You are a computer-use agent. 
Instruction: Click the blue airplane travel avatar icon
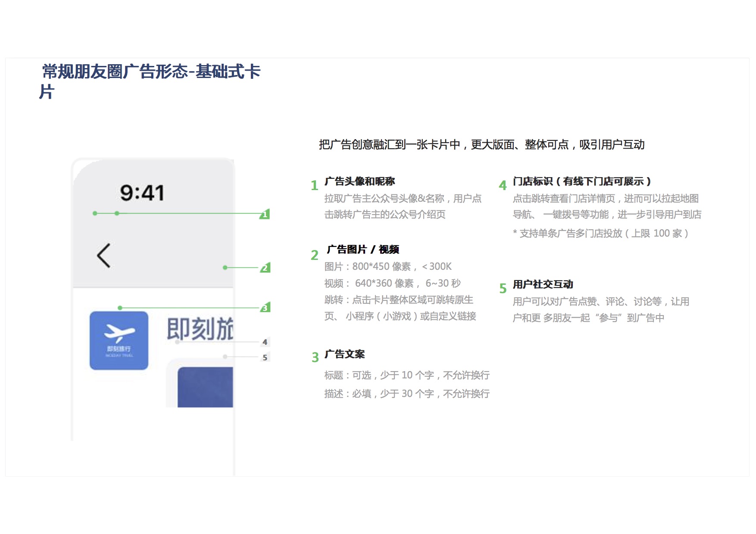[x=119, y=340]
